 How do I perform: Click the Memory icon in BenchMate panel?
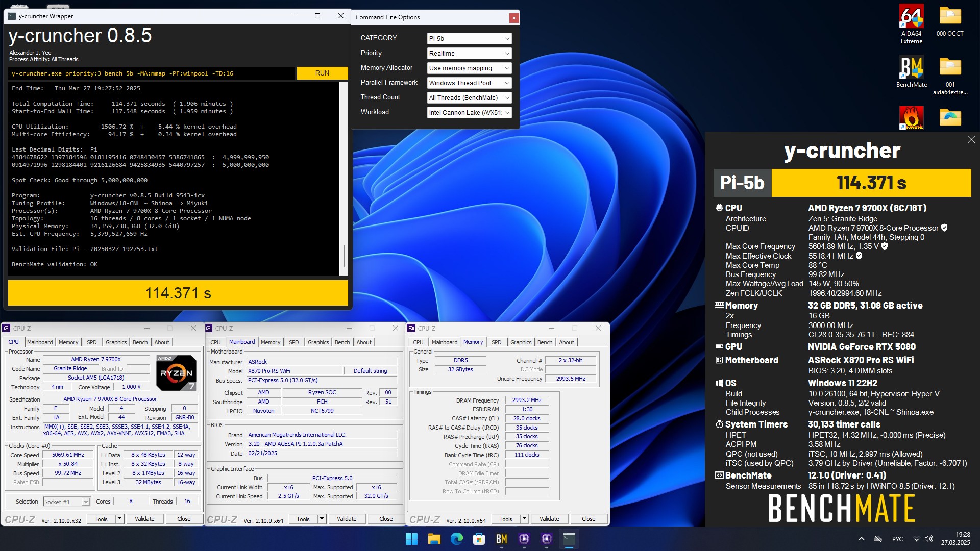tap(719, 306)
